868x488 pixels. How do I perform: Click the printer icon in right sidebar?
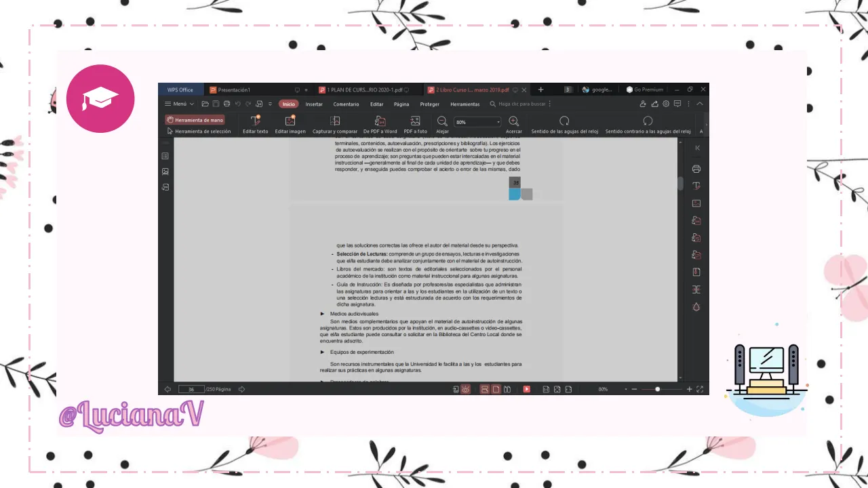coord(696,169)
